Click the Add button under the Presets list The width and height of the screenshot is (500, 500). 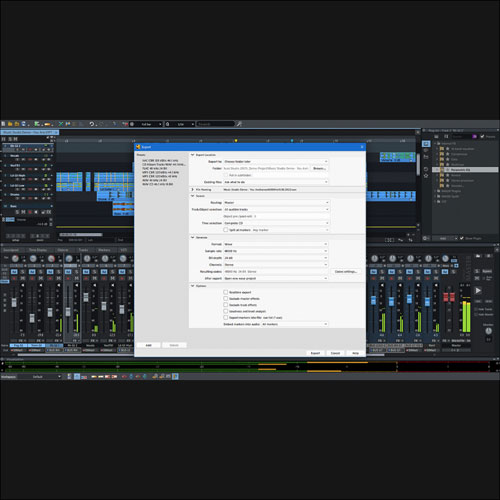[149, 345]
